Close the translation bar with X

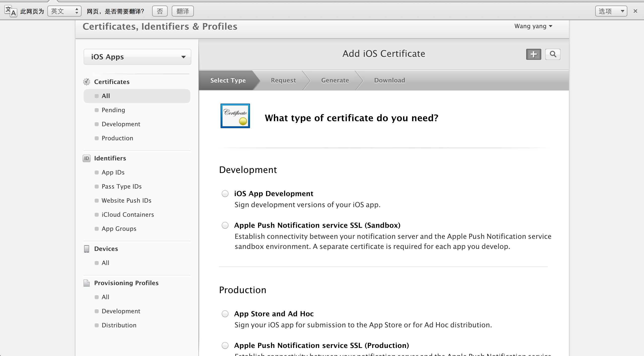635,11
